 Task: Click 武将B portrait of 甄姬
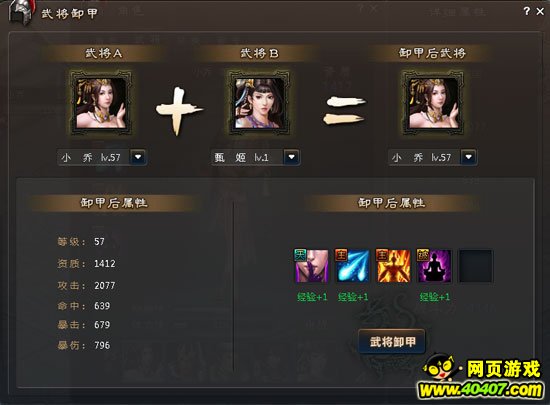click(259, 102)
